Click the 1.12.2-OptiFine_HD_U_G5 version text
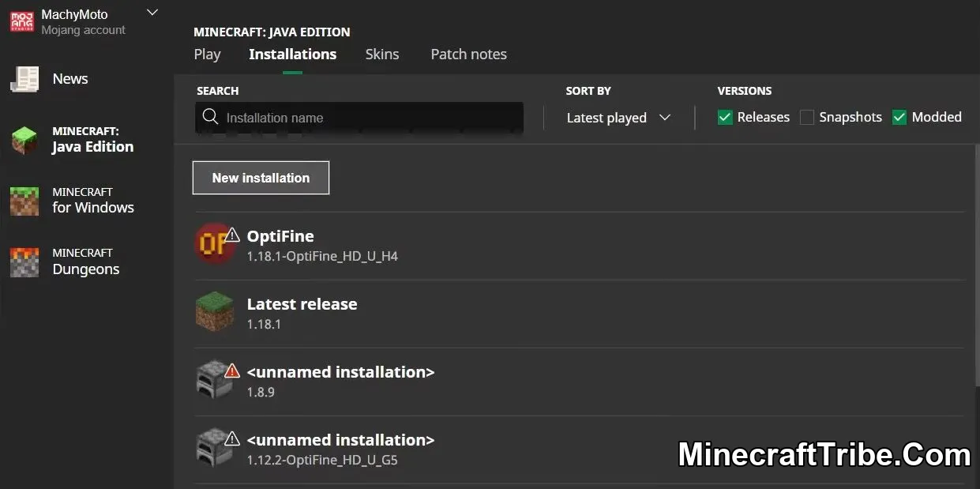The image size is (980, 489). click(322, 460)
